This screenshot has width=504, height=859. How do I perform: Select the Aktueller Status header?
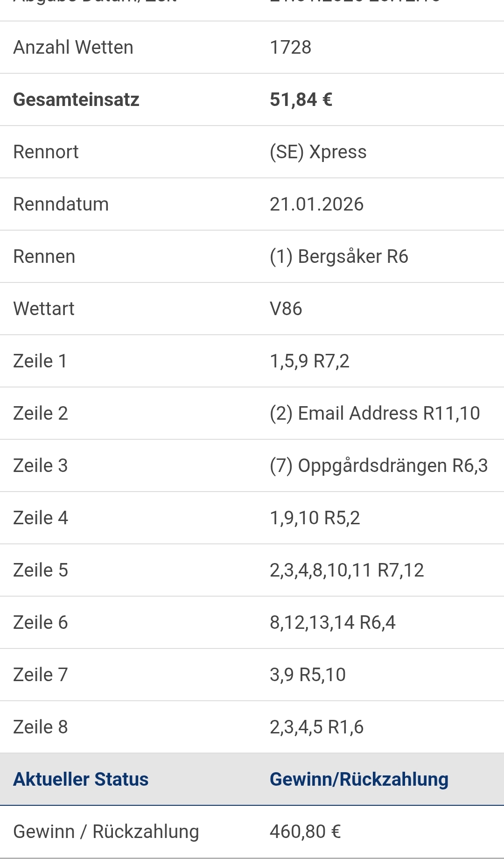coord(81,779)
